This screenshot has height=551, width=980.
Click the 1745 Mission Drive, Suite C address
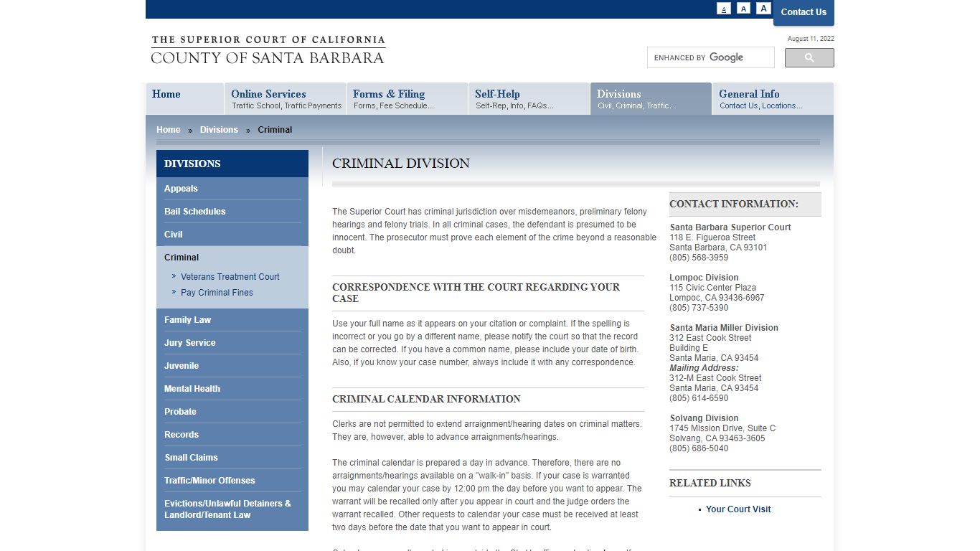[x=722, y=428]
